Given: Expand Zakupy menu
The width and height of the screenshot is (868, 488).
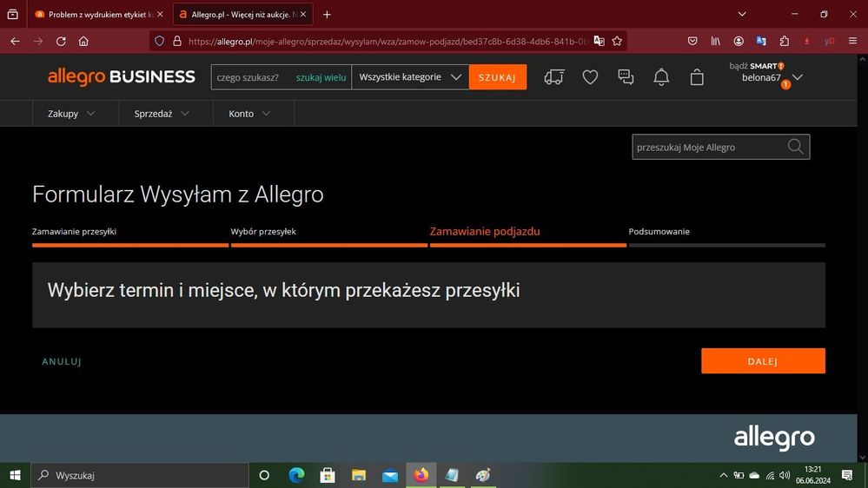Looking at the screenshot, I should (71, 114).
